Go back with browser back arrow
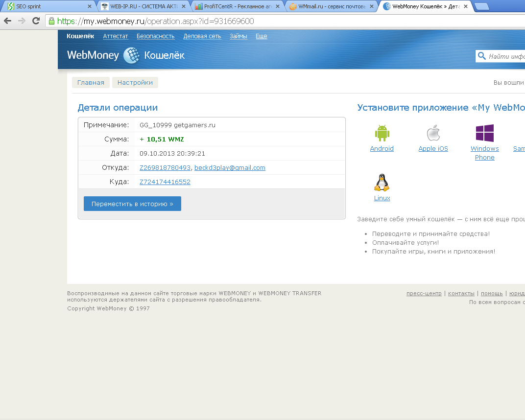The image size is (525, 420). tap(7, 21)
